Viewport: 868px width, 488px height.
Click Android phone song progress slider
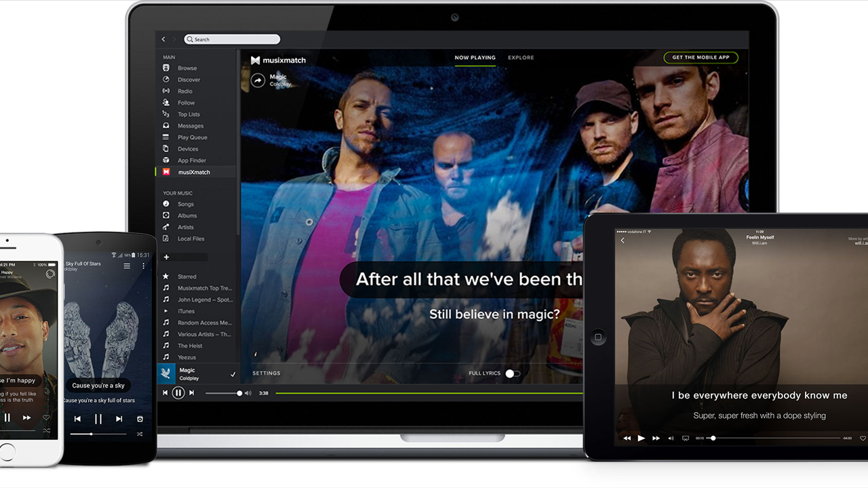[98, 434]
